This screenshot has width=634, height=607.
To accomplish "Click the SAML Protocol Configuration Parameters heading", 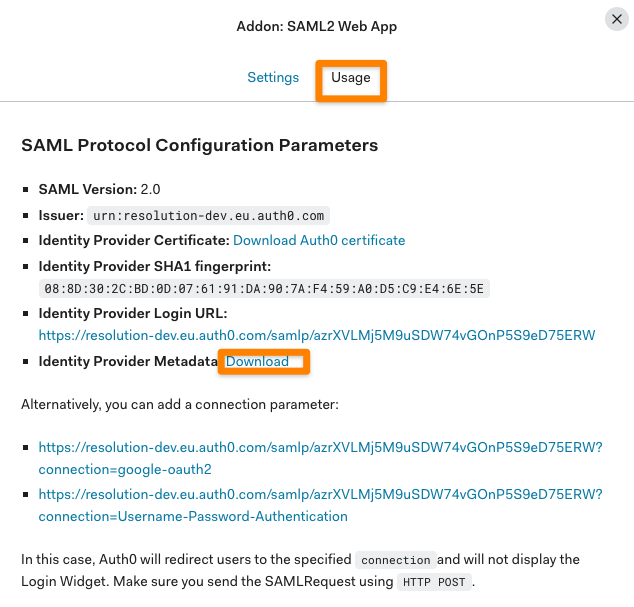I will point(199,145).
